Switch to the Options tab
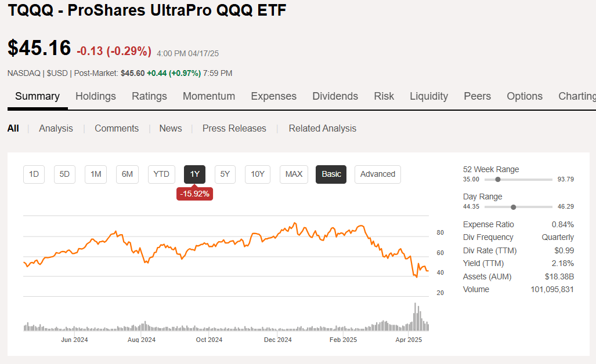596x364 pixels. tap(524, 96)
